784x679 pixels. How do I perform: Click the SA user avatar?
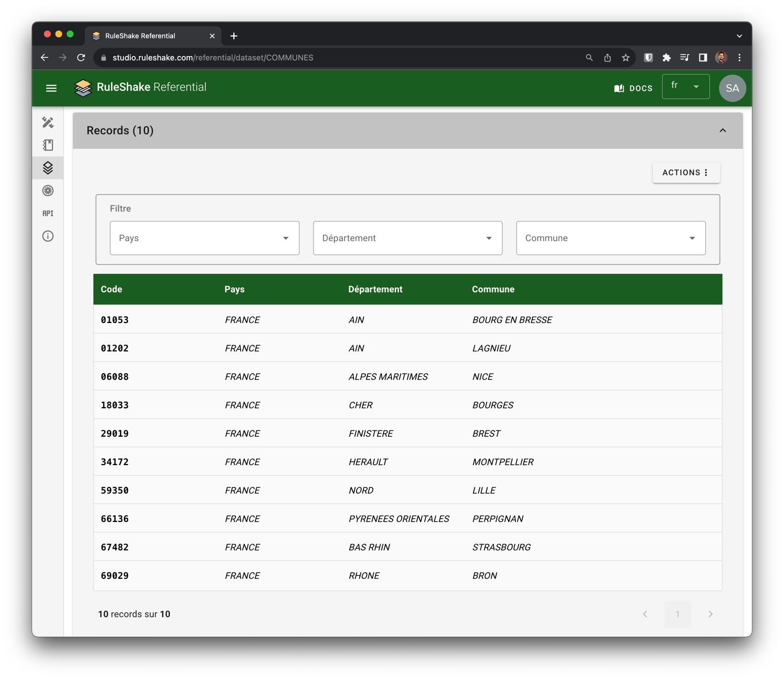[732, 88]
